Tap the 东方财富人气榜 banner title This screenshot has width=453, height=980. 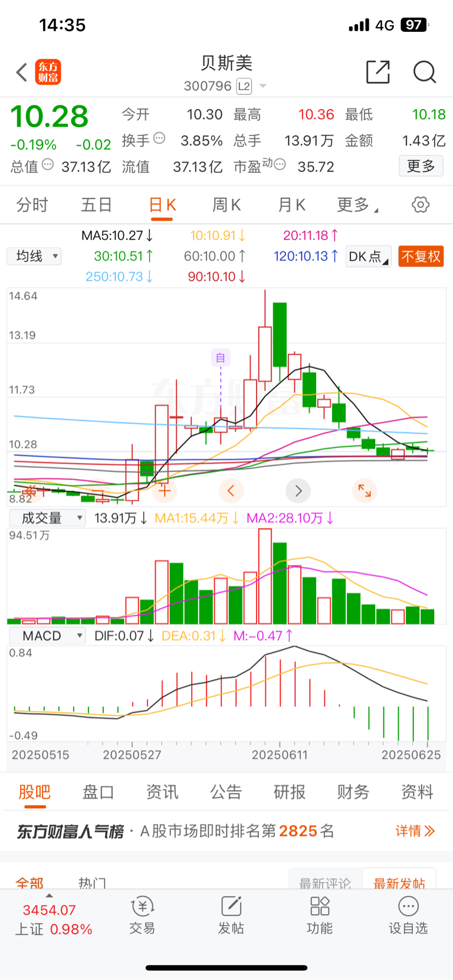pyautogui.click(x=70, y=831)
